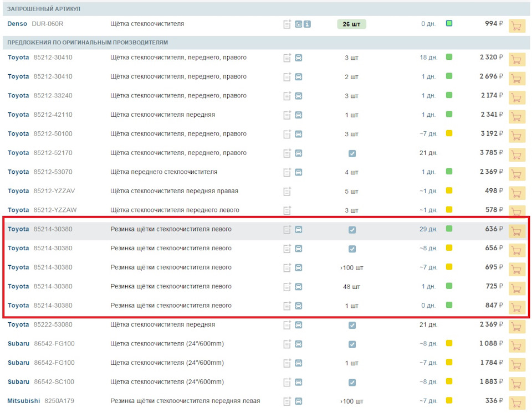Add Denso DUR-060R to the cart

coord(516,26)
